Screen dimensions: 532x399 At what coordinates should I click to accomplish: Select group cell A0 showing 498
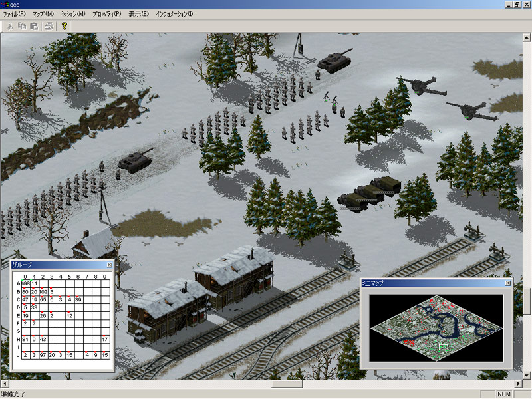[25, 283]
